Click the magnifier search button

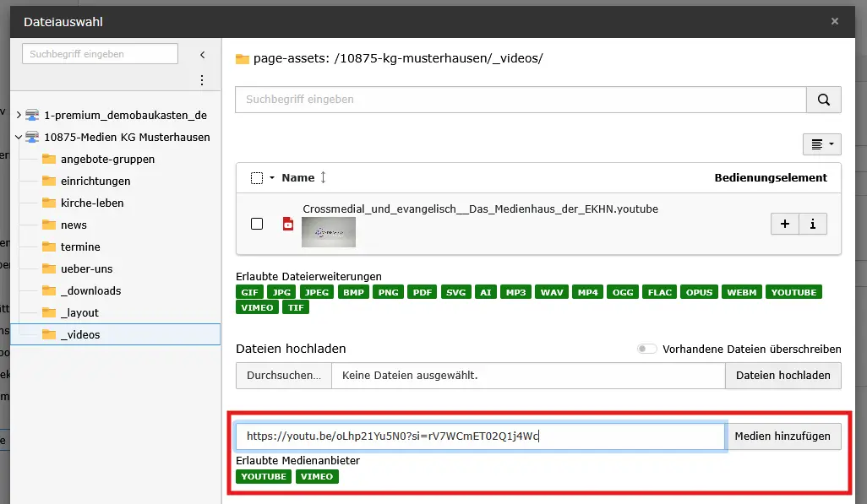tap(823, 100)
